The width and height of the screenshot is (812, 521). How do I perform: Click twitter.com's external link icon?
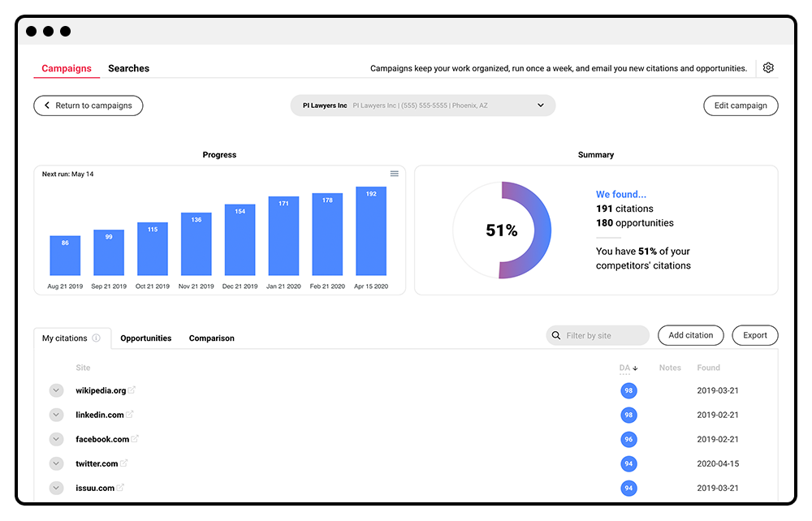pos(123,463)
